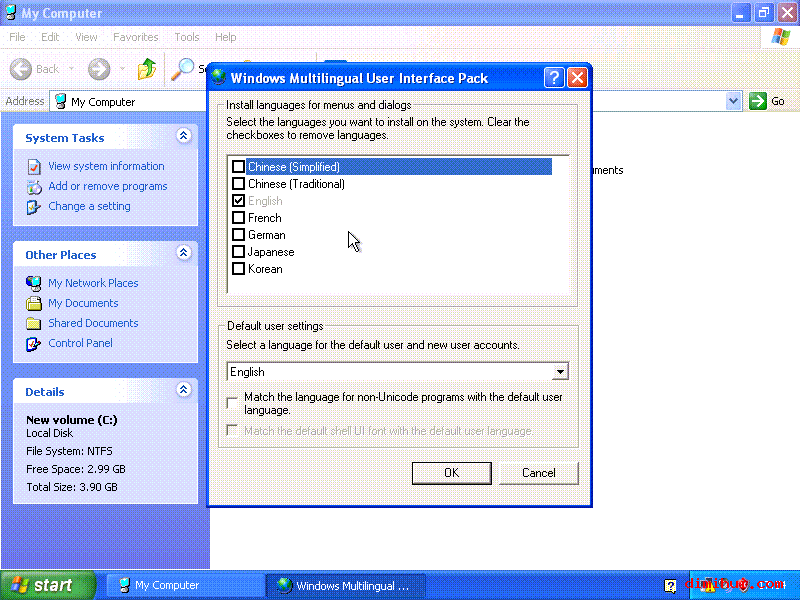Collapse the Other Places panel

(x=184, y=253)
